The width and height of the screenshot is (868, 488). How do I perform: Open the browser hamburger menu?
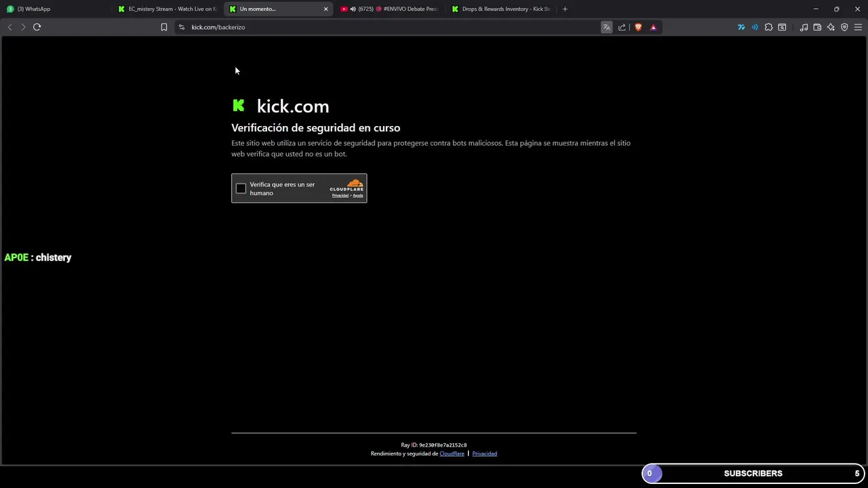coord(858,27)
